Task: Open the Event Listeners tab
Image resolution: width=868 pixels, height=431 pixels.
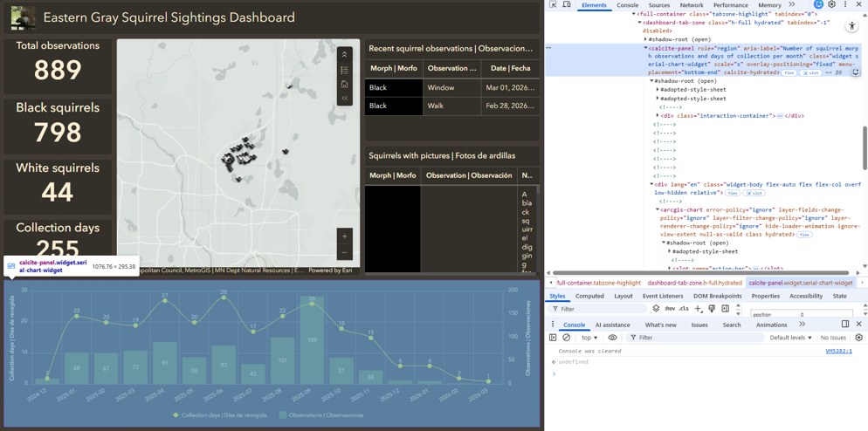Action: [663, 296]
